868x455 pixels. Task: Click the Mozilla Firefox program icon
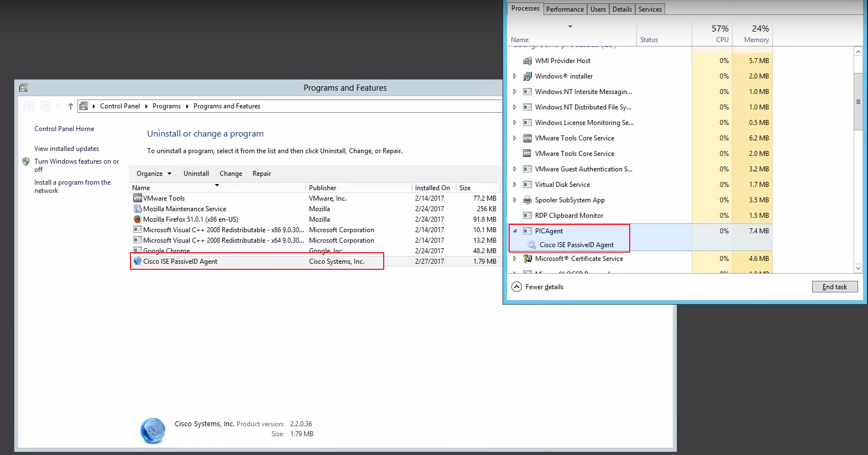click(x=138, y=219)
